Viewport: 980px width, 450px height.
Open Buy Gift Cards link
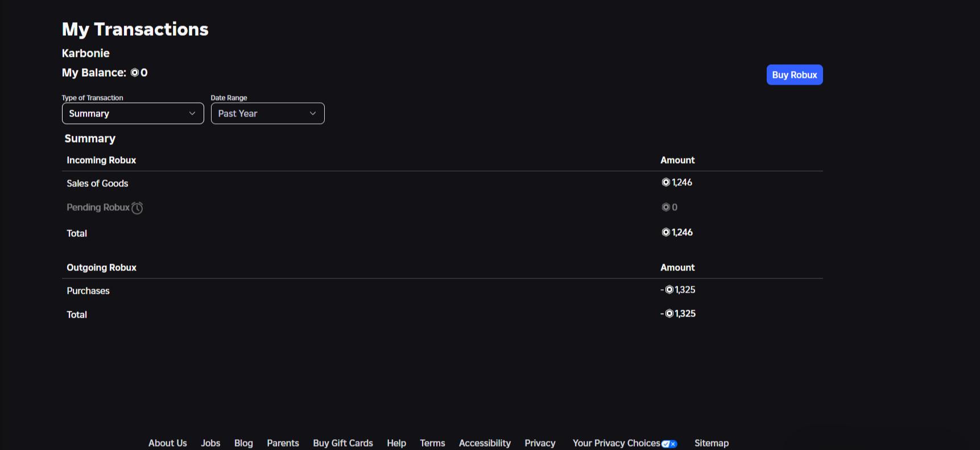point(342,443)
